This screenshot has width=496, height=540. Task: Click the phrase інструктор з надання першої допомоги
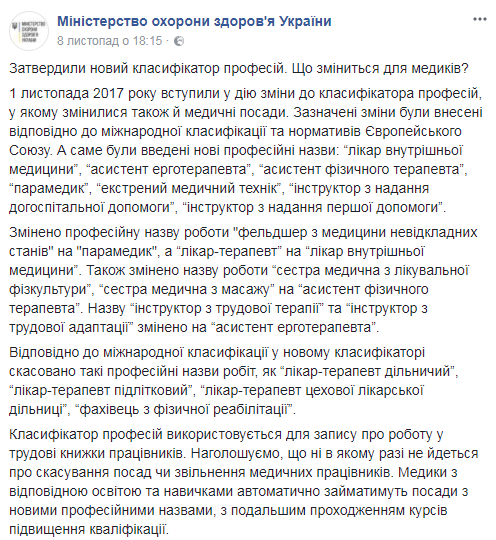(x=313, y=207)
